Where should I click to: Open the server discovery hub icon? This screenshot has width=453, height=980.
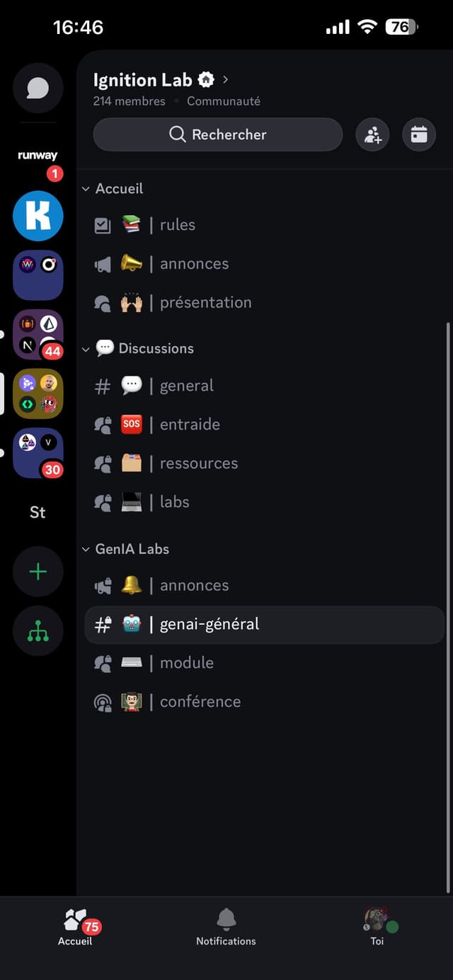pyautogui.click(x=38, y=631)
